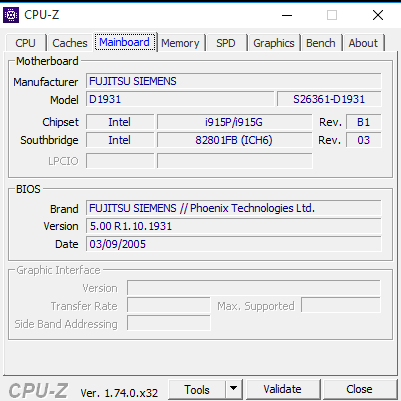This screenshot has height=401, width=401.
Task: Switch to the SPD tab
Action: point(226,43)
